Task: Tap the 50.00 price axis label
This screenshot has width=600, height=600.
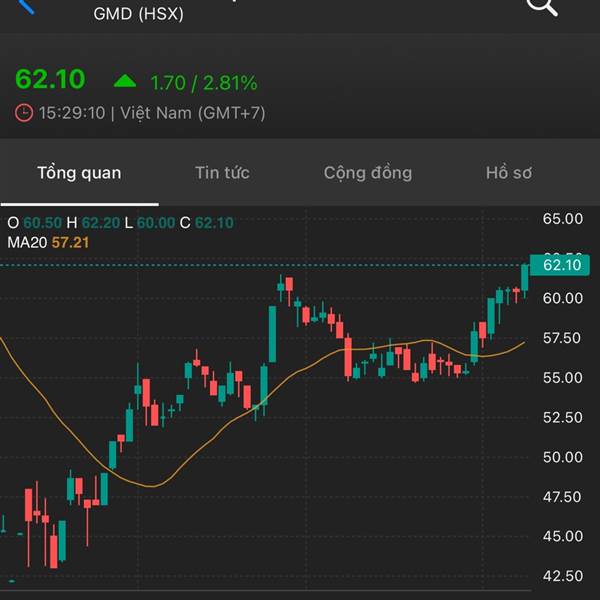Action: click(x=563, y=457)
